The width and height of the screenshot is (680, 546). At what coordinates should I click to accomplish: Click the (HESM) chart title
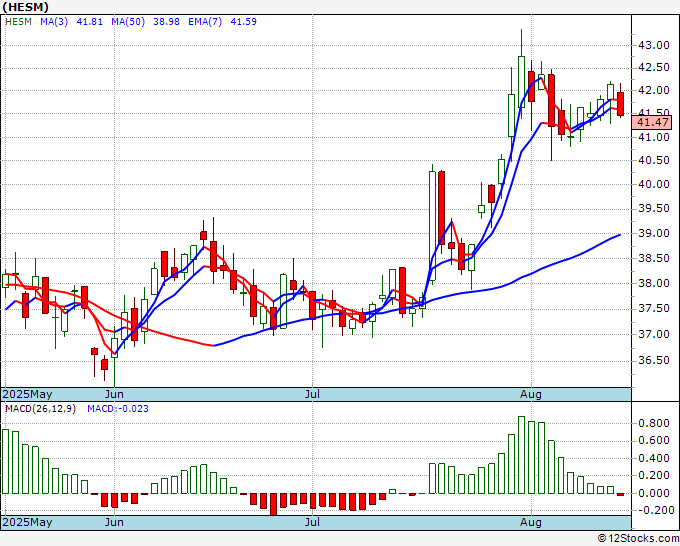pyautogui.click(x=25, y=7)
